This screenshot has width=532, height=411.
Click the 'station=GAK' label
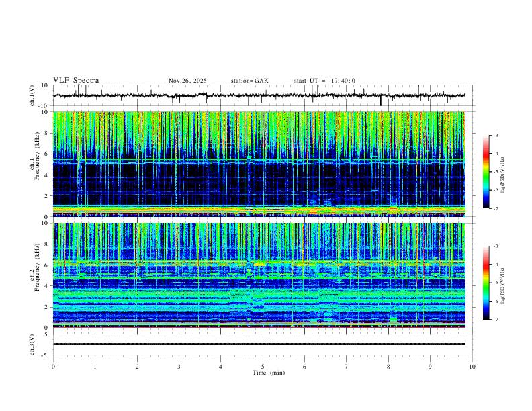(x=249, y=81)
